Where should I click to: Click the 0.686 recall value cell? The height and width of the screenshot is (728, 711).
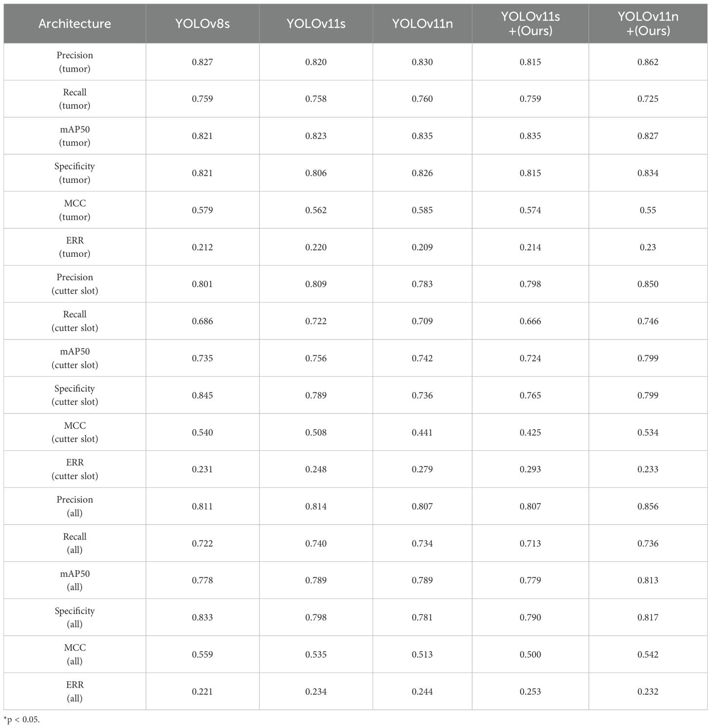(202, 321)
